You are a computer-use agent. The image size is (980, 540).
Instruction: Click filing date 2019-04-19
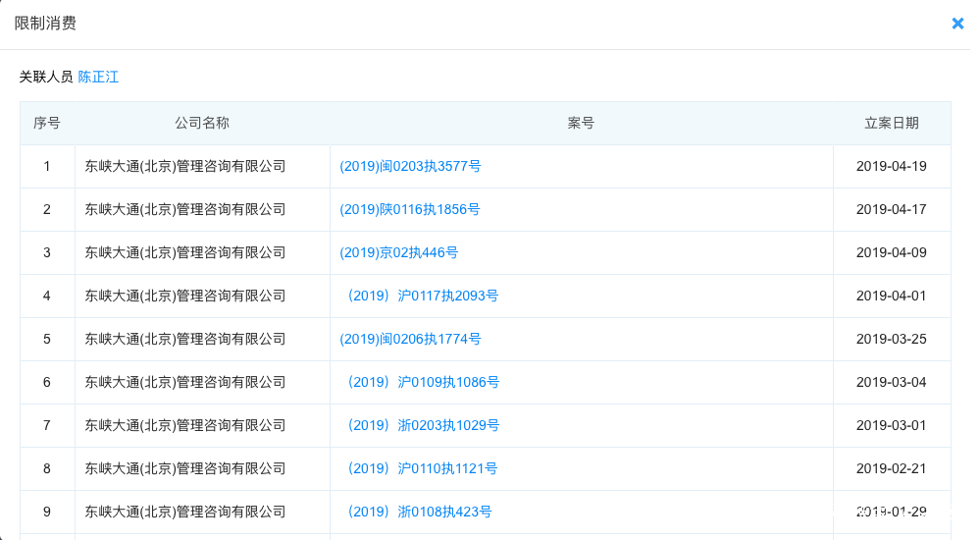pos(892,167)
